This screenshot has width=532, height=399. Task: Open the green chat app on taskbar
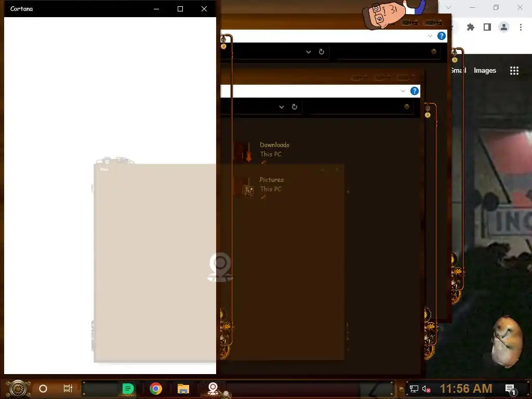click(128, 389)
